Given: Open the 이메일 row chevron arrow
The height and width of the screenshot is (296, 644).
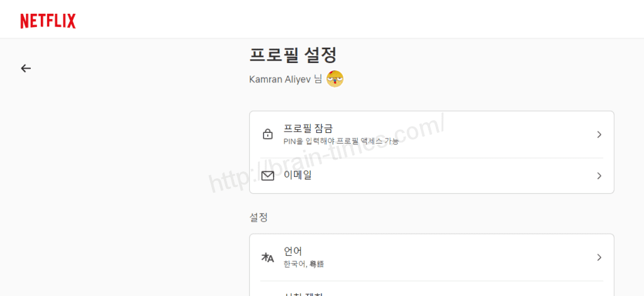Looking at the screenshot, I should (x=599, y=176).
